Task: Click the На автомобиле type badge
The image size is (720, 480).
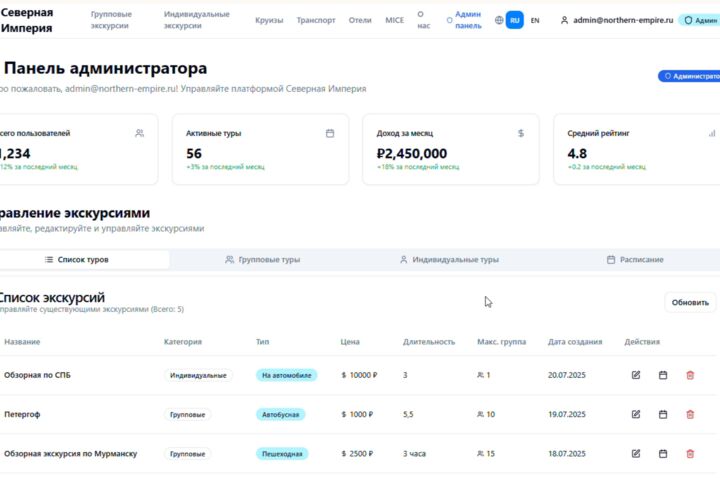Action: pos(287,375)
